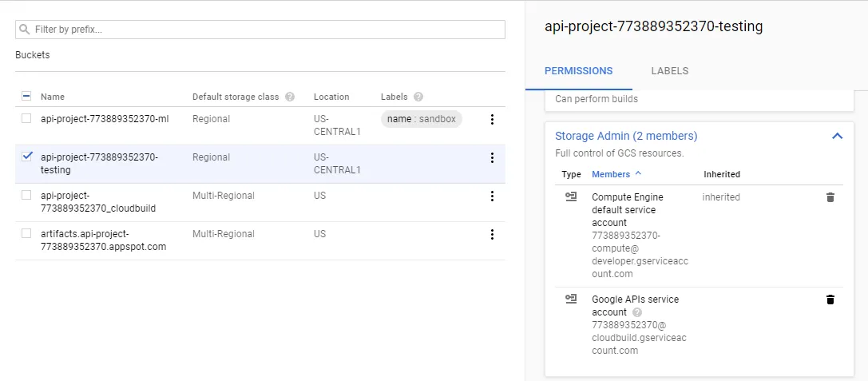Screen dimensions: 868x381
Task: Open more options for api-project-773889352370-ml bucket
Action: pos(492,119)
